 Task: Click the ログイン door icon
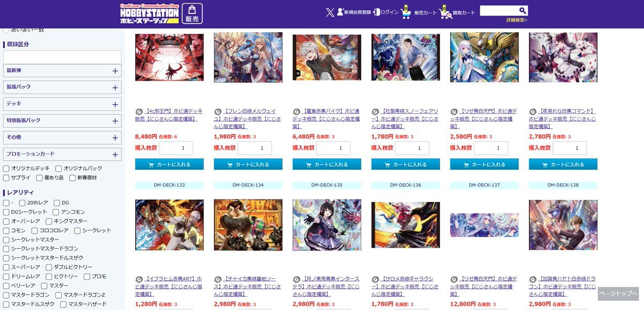(x=377, y=12)
